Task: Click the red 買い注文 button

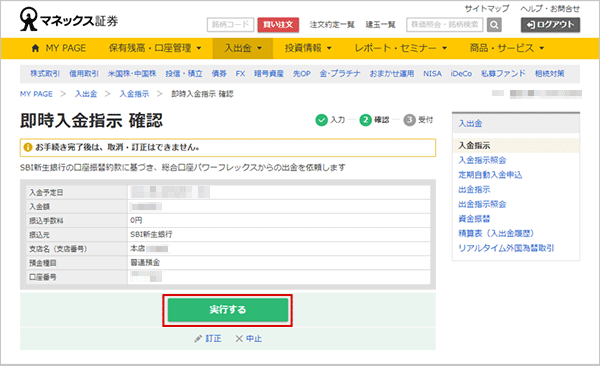Action: click(278, 25)
